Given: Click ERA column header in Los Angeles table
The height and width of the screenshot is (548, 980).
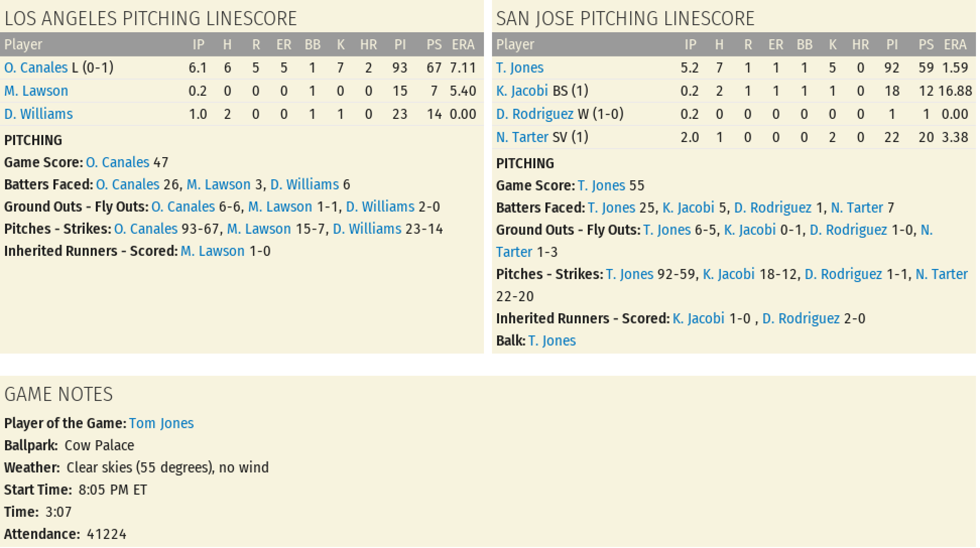Looking at the screenshot, I should (463, 44).
